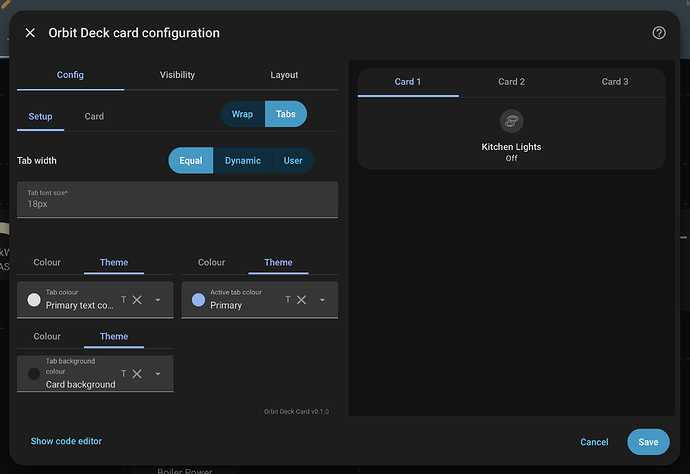
Task: Switch to the Visibility tab
Action: click(177, 75)
